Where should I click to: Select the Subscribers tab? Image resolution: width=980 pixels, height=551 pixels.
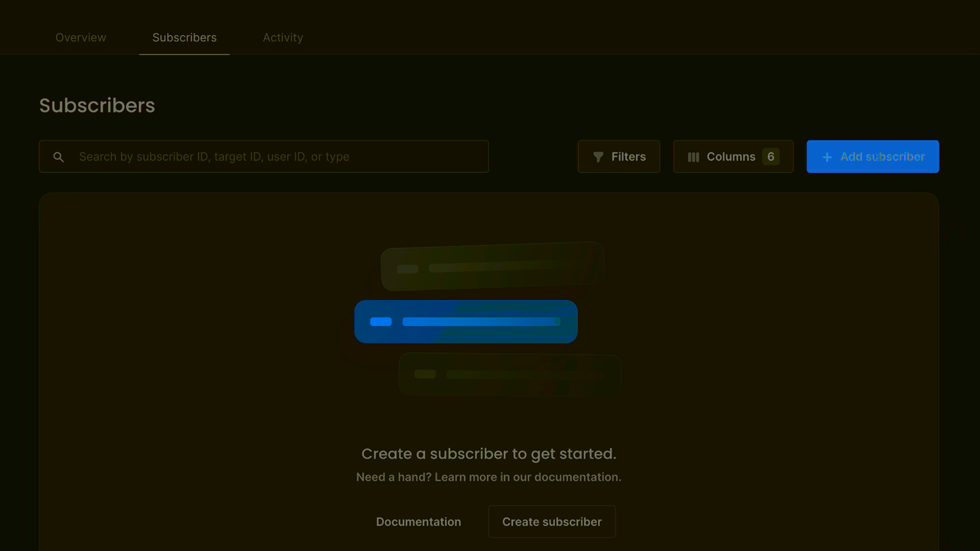tap(185, 37)
